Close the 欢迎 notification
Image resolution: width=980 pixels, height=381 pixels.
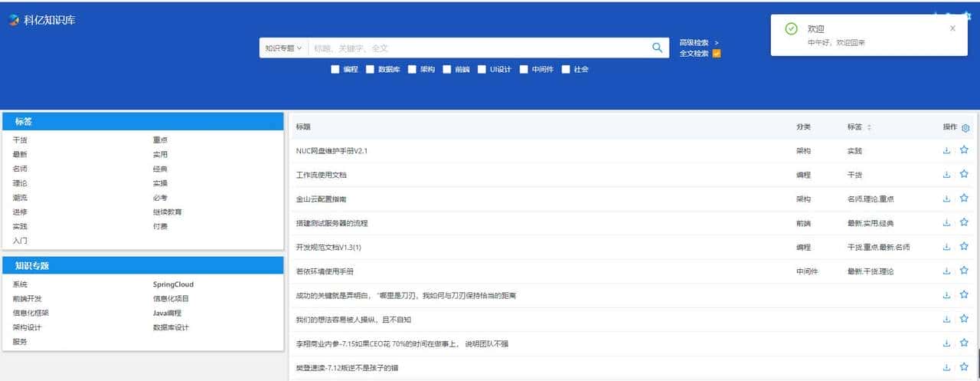tap(952, 28)
